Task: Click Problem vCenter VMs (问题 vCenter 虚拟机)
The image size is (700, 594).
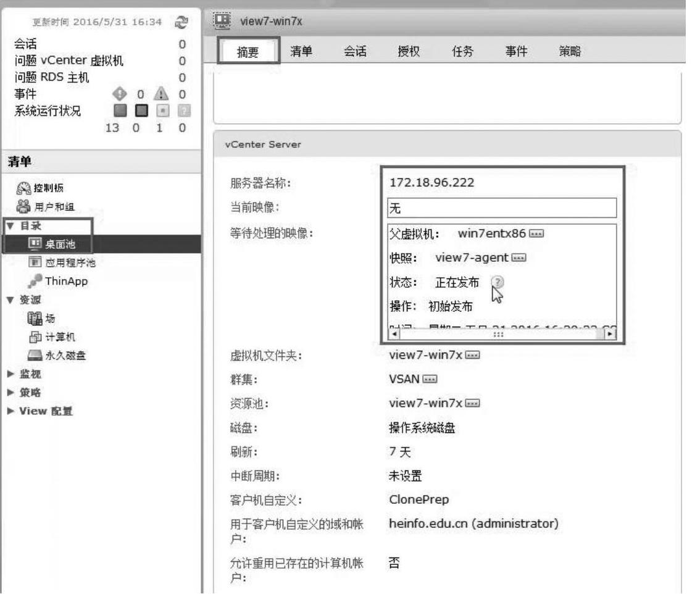Action: [69, 61]
